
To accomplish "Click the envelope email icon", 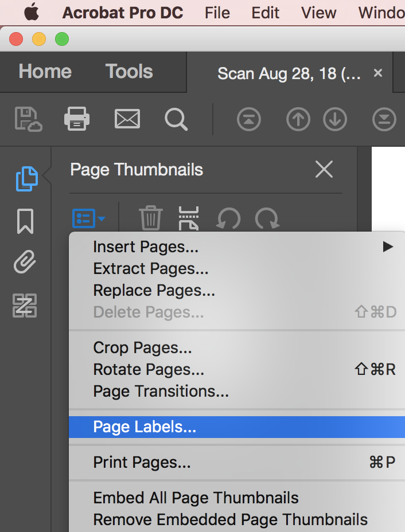I will (x=127, y=119).
